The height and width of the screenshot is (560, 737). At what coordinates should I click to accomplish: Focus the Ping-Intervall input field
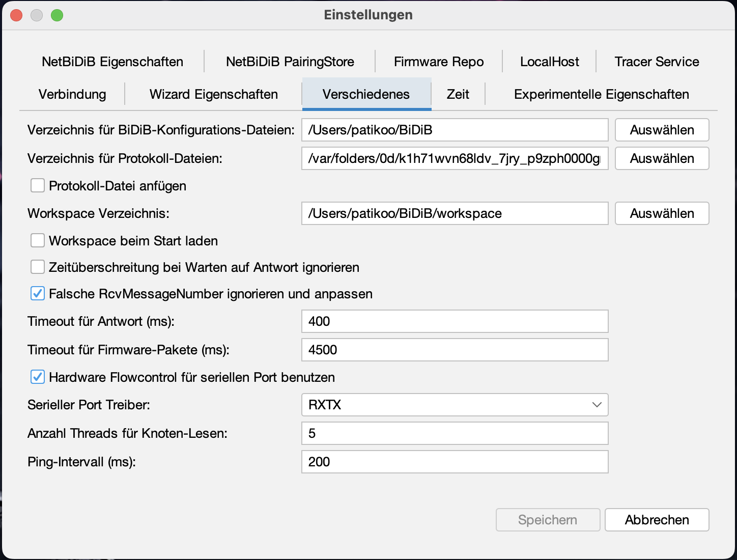point(455,462)
